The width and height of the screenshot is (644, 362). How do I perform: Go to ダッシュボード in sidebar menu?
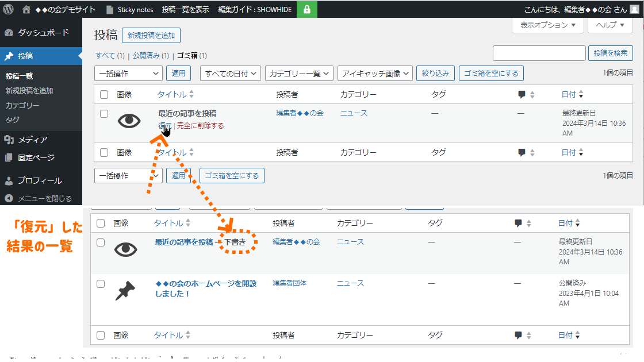(43, 33)
